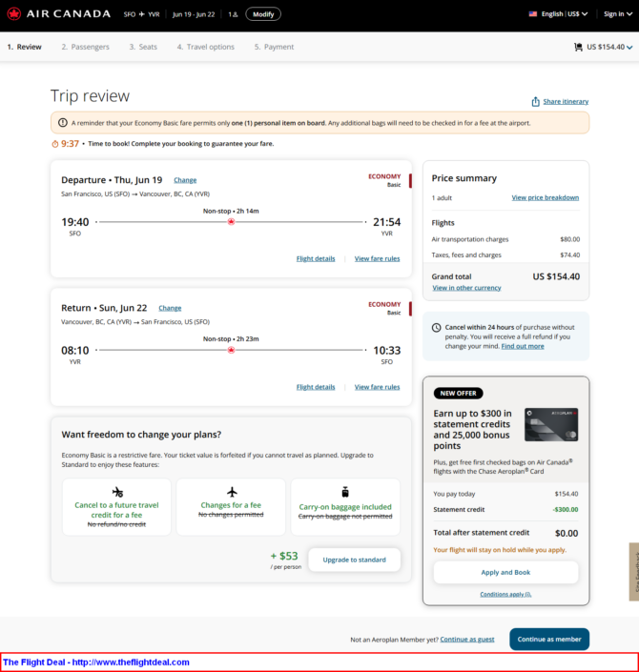Open Flight details for the departure flight
This screenshot has height=672, width=639.
(316, 259)
